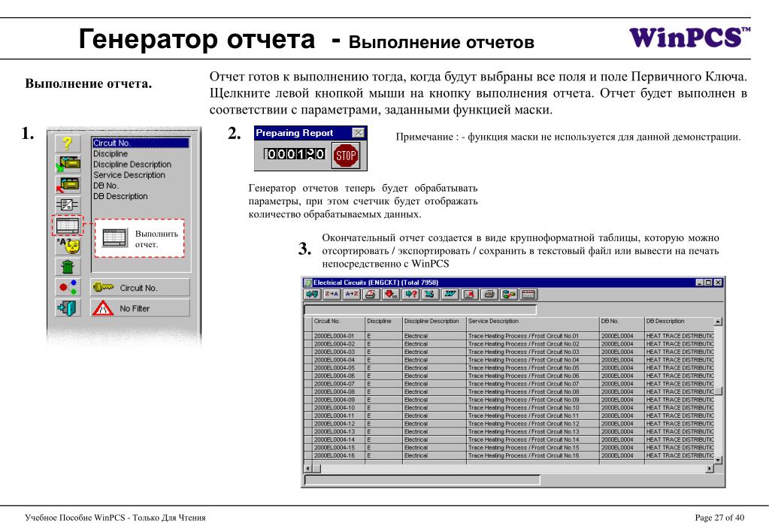The height and width of the screenshot is (532, 769).
Task: Click the print preview icon after A→Z
Action: point(371,295)
